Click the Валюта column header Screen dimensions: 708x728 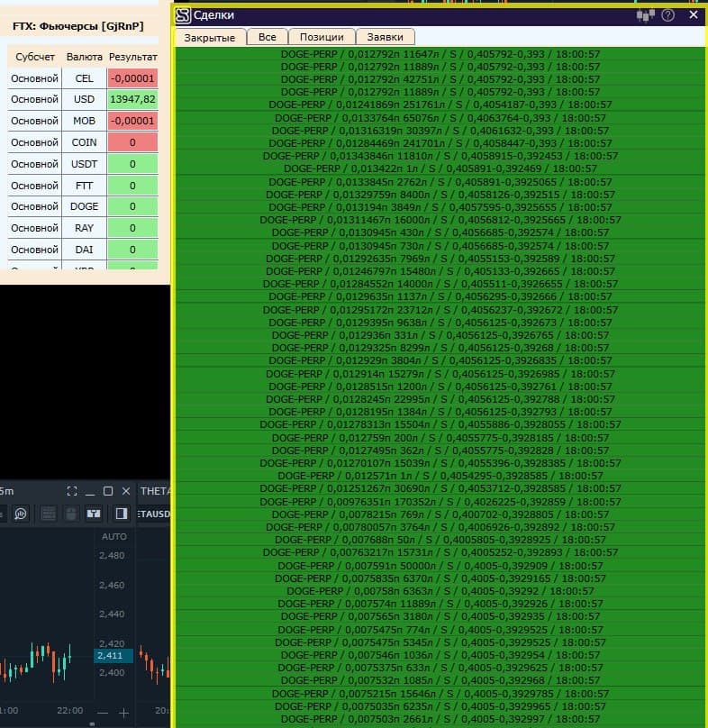84,57
